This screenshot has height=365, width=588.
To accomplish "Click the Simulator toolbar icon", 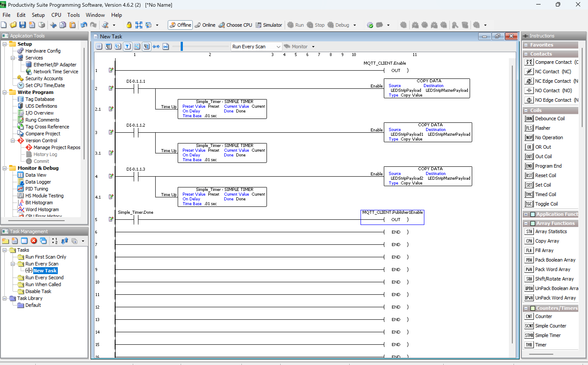I will click(269, 25).
